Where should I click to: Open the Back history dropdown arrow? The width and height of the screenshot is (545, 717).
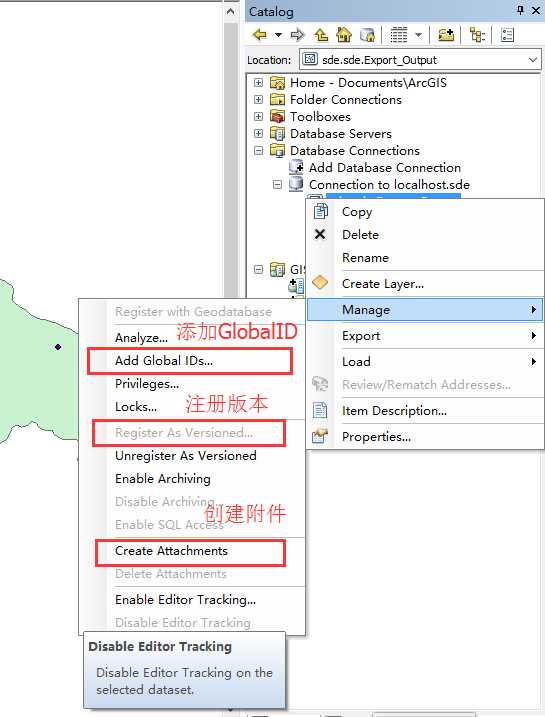click(x=278, y=35)
